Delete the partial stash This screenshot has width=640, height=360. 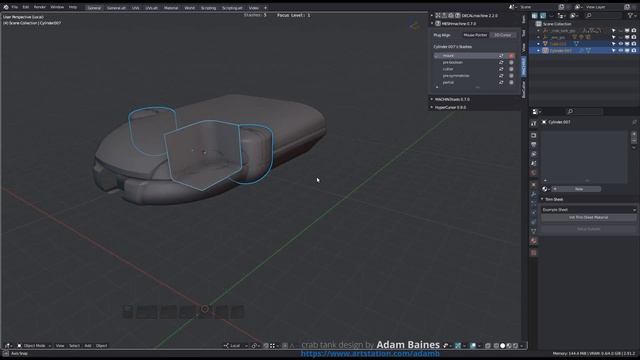[511, 82]
